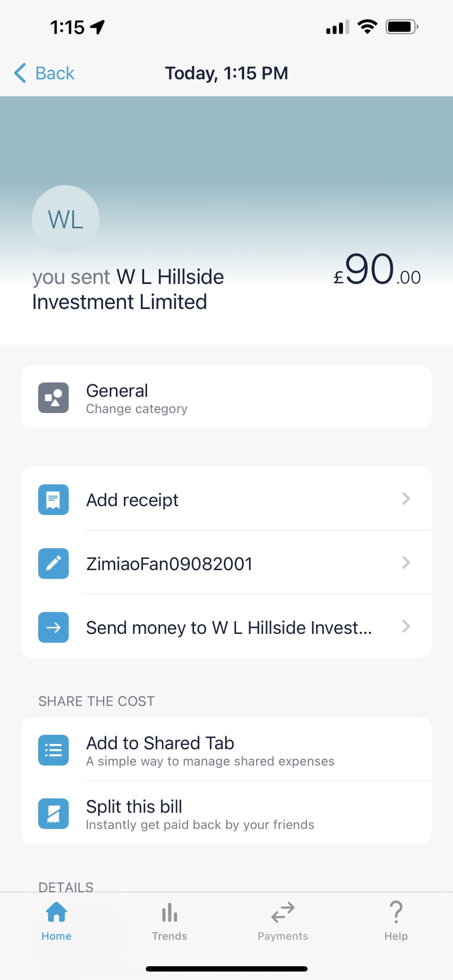Tap the General category shapes icon
453x980 pixels.
(53, 397)
